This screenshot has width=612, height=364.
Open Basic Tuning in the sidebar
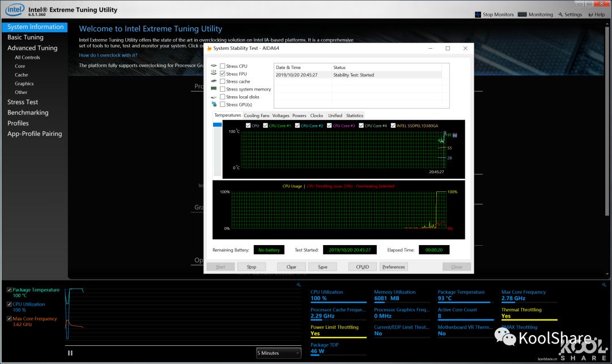pyautogui.click(x=25, y=37)
